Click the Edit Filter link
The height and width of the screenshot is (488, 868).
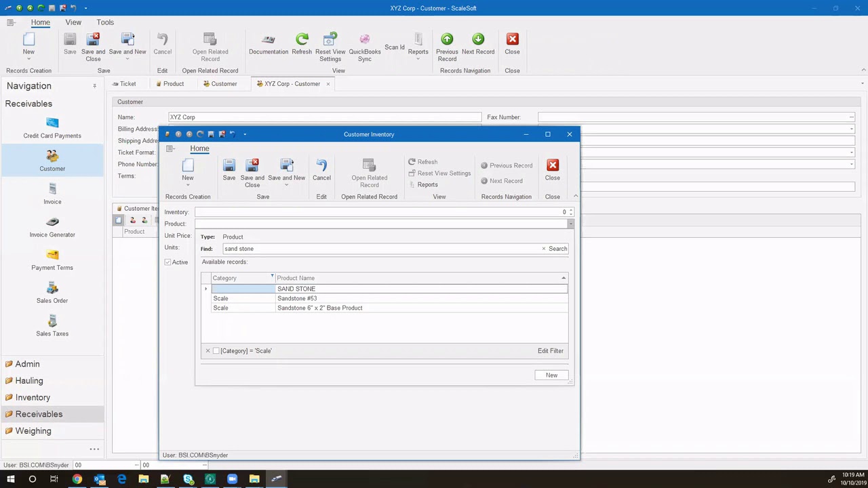[x=551, y=351]
